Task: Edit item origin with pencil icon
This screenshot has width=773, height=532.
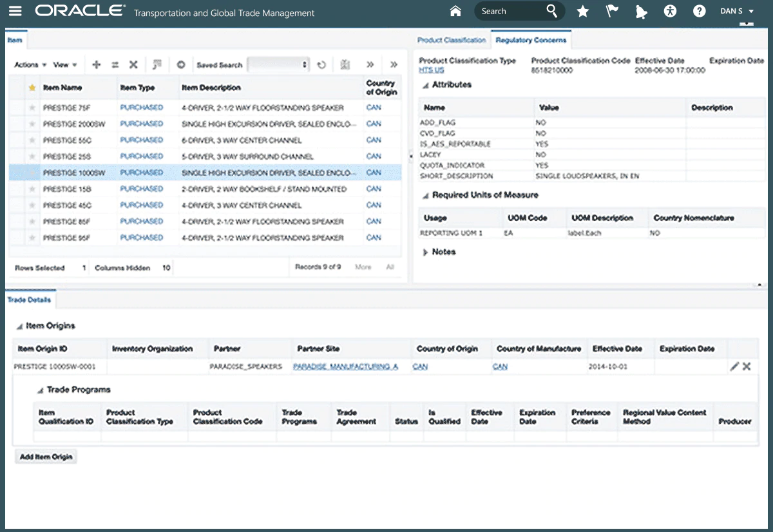Action: (x=734, y=366)
